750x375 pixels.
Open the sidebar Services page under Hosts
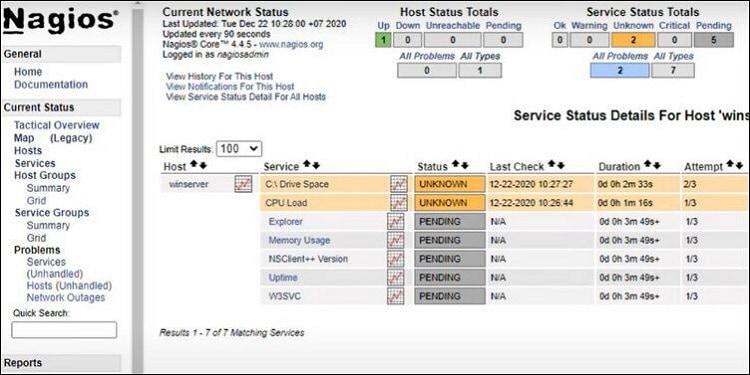pos(34,163)
